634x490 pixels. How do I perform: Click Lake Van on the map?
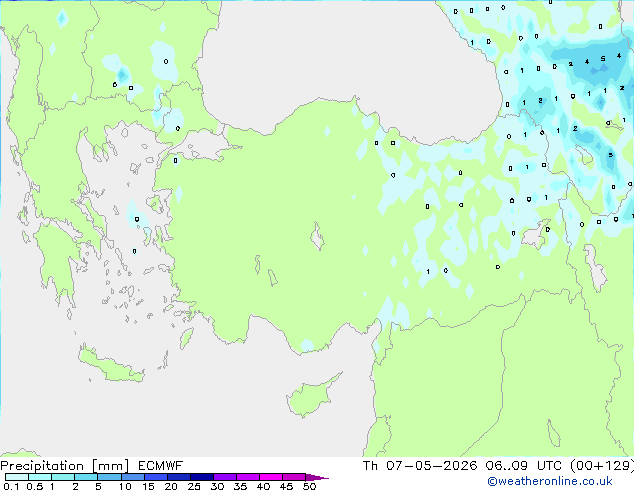(x=535, y=235)
